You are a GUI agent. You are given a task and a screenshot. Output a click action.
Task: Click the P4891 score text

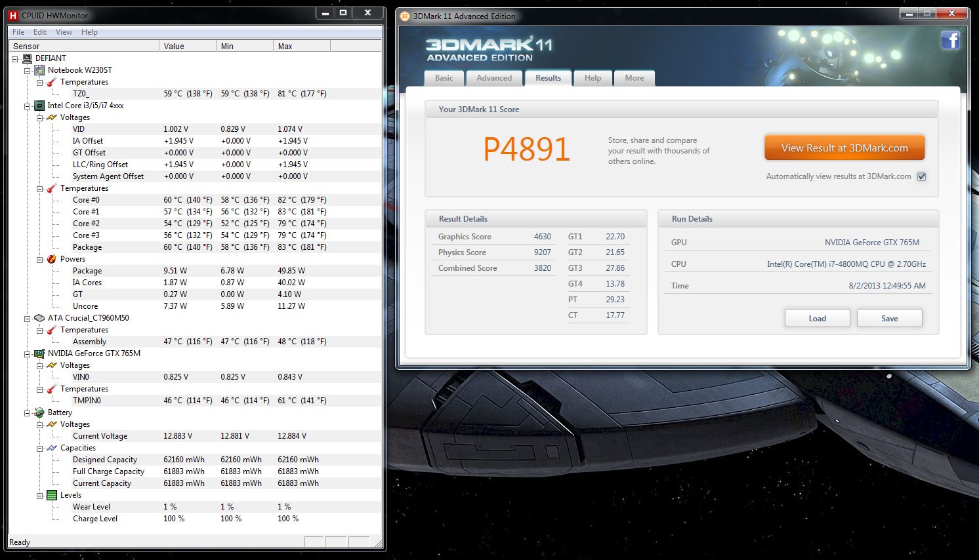click(x=526, y=150)
